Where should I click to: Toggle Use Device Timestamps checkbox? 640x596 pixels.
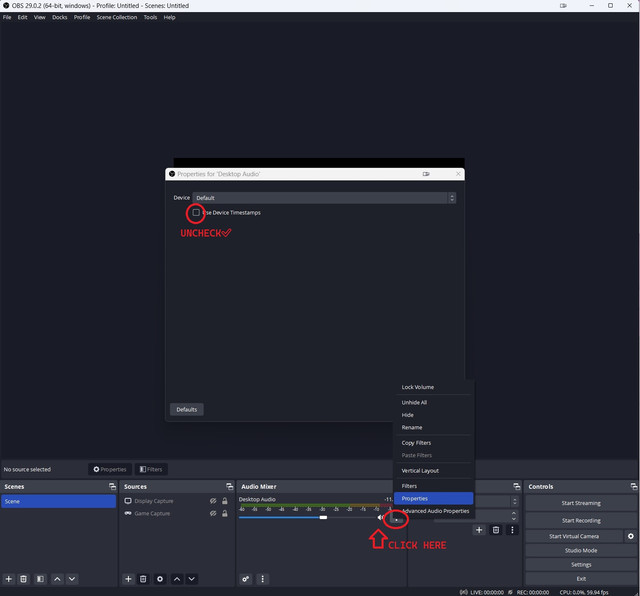(x=196, y=212)
